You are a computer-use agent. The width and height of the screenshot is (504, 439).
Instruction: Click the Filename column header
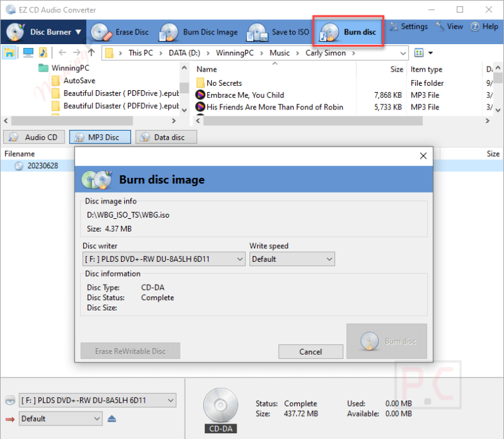pos(20,154)
